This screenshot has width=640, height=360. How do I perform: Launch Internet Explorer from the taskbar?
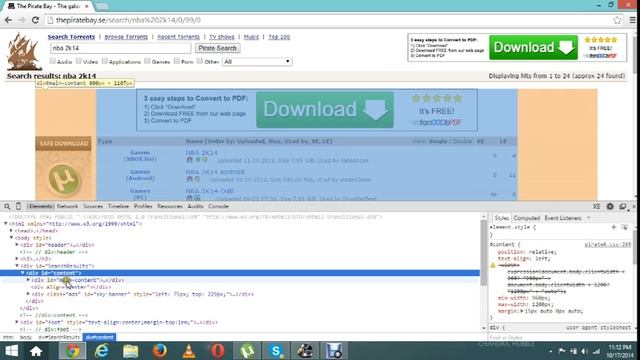pyautogui.click(x=101, y=351)
